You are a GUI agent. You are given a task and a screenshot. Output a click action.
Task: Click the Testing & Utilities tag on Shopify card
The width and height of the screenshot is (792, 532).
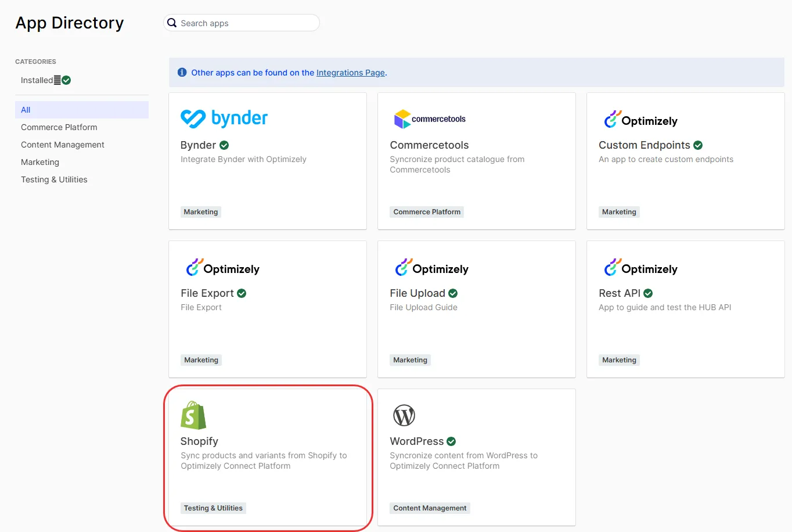click(213, 508)
